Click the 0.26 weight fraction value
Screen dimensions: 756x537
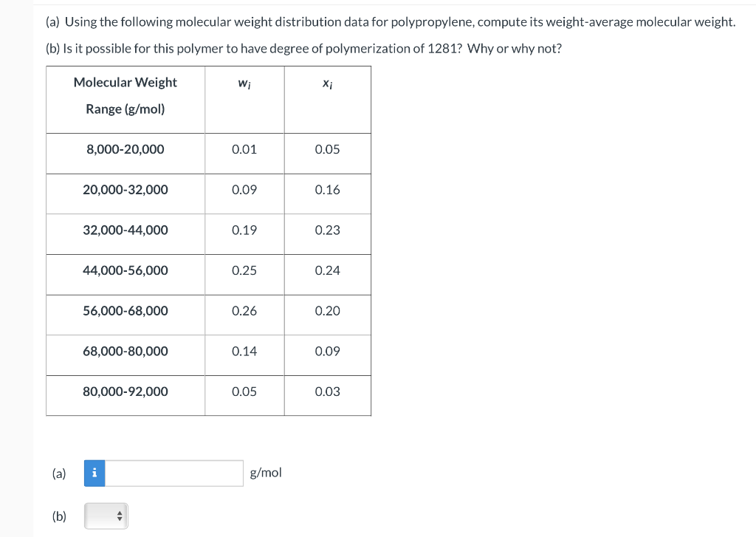[244, 311]
